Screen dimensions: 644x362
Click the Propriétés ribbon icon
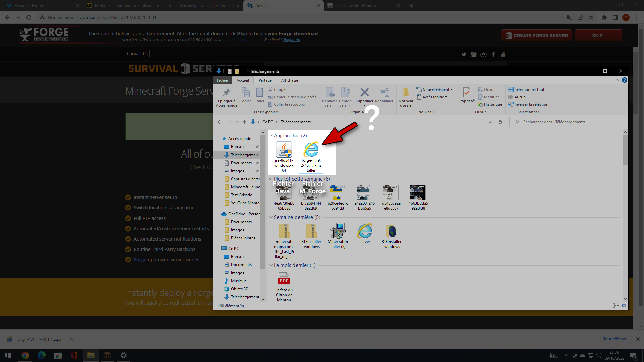pos(467,93)
